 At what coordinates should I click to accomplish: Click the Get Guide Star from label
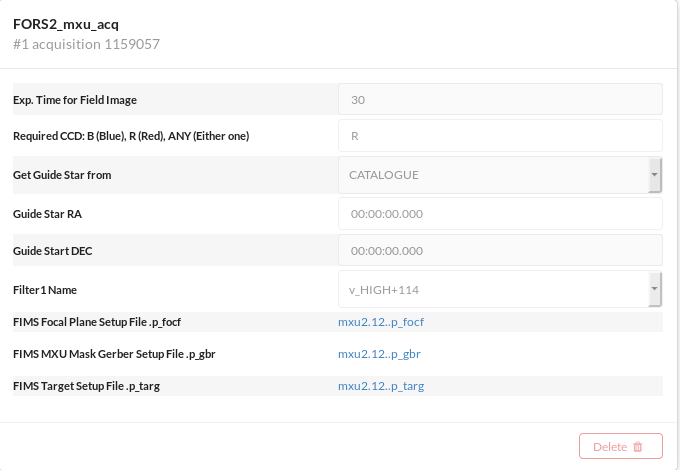click(62, 175)
